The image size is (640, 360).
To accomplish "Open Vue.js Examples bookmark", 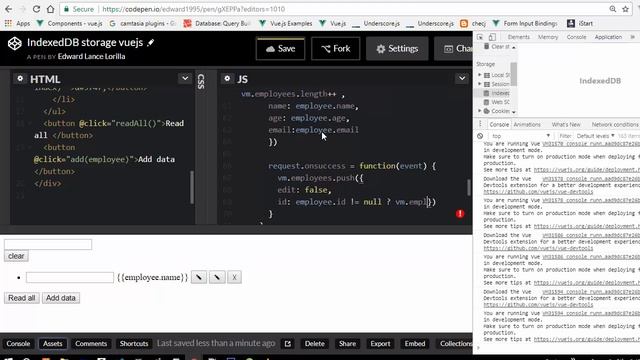I will [x=286, y=24].
